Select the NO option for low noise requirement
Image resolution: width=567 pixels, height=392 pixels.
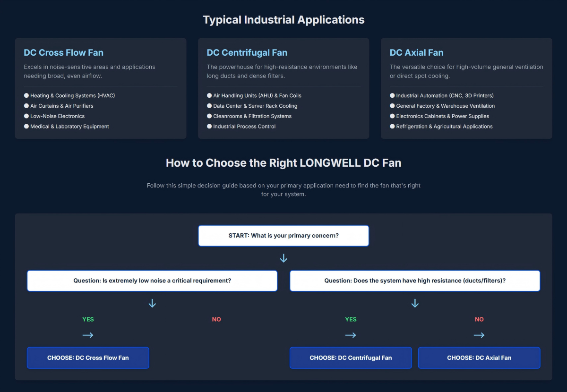(216, 319)
